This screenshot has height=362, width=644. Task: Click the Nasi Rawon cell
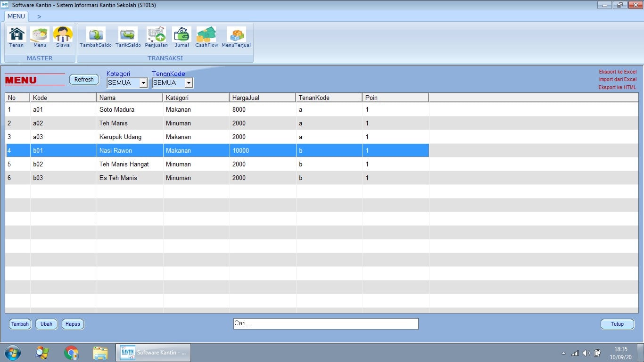(x=130, y=150)
